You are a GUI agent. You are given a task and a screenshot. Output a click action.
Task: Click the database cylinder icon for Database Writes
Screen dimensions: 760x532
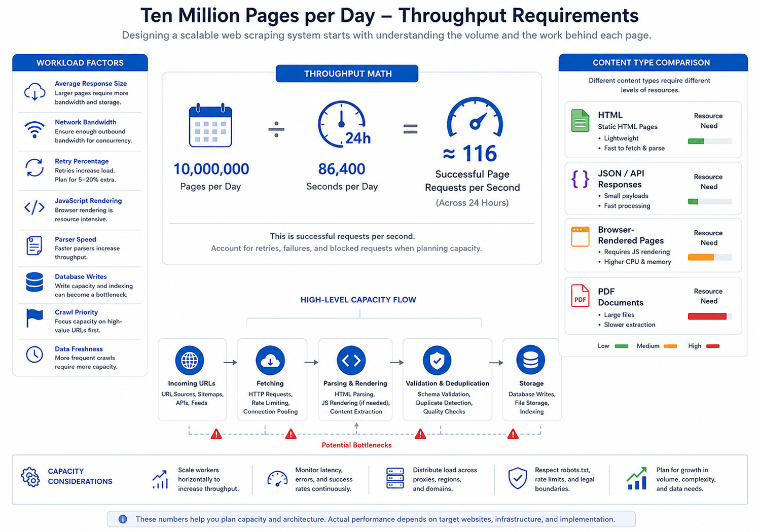tap(34, 282)
